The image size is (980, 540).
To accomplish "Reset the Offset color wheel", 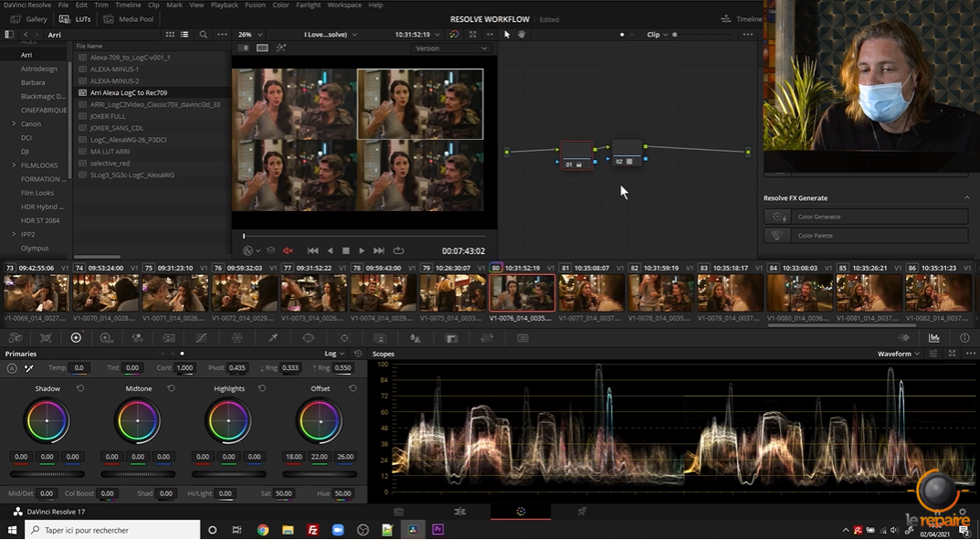I will pyautogui.click(x=353, y=388).
